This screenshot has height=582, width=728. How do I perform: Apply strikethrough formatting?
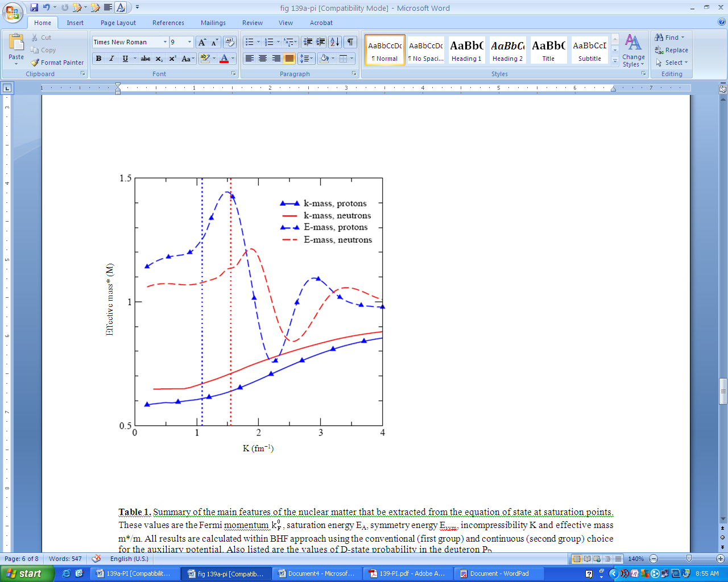tap(146, 59)
